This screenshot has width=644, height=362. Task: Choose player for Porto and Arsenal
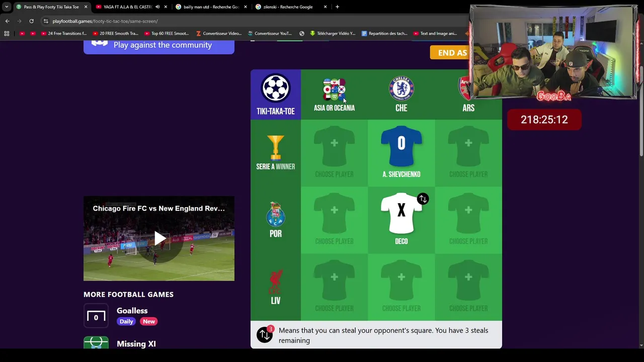point(468,220)
